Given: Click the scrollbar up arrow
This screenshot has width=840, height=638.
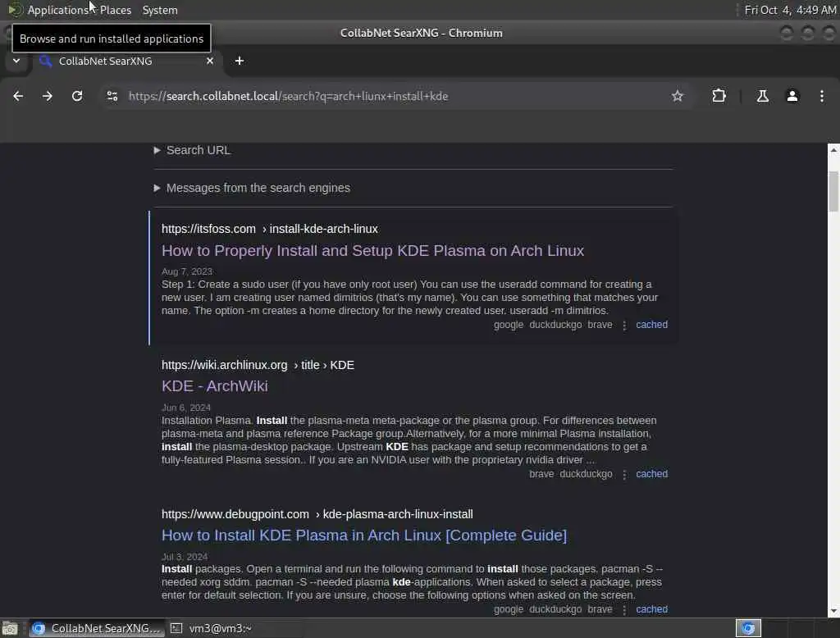Looking at the screenshot, I should (833, 150).
